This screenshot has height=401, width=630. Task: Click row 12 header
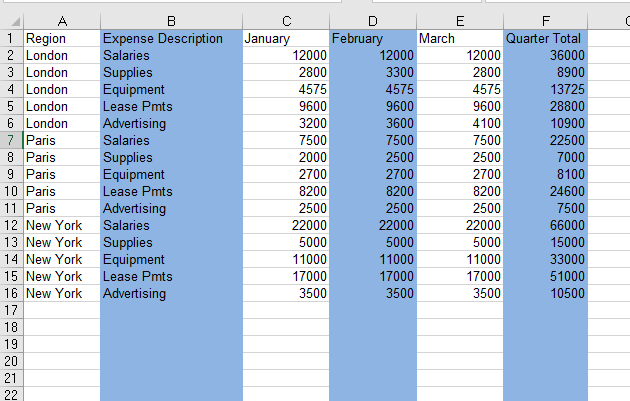[x=11, y=225]
